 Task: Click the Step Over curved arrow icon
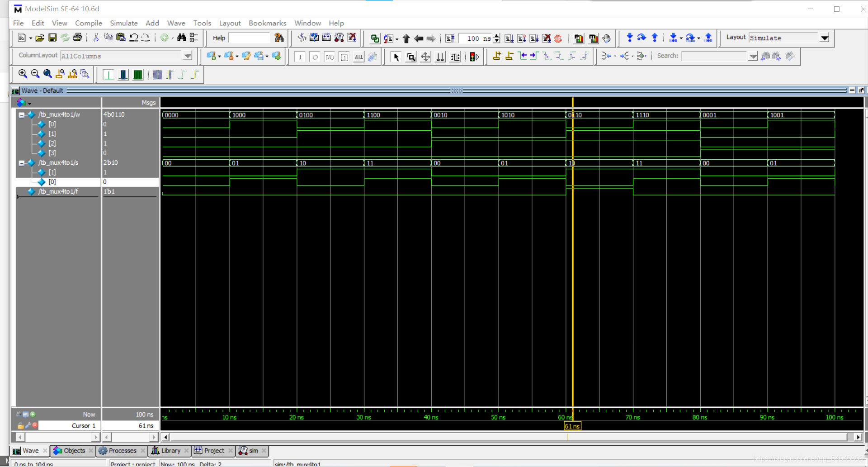[642, 38]
